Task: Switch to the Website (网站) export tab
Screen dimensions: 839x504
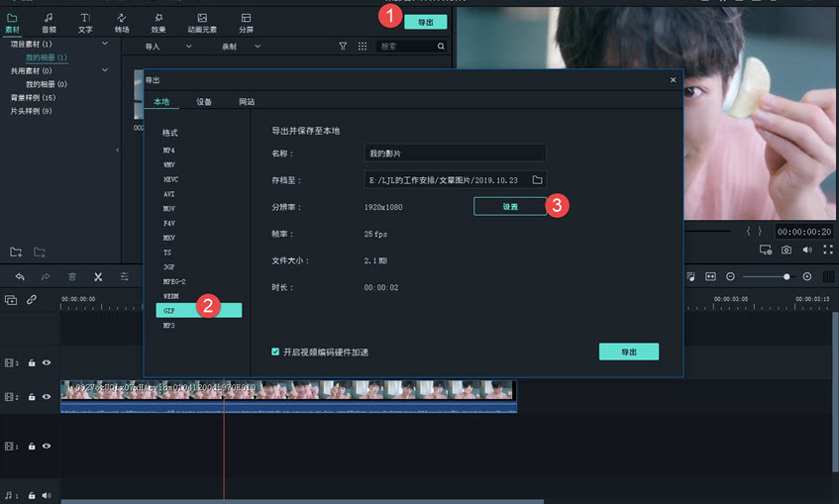Action: click(x=247, y=101)
